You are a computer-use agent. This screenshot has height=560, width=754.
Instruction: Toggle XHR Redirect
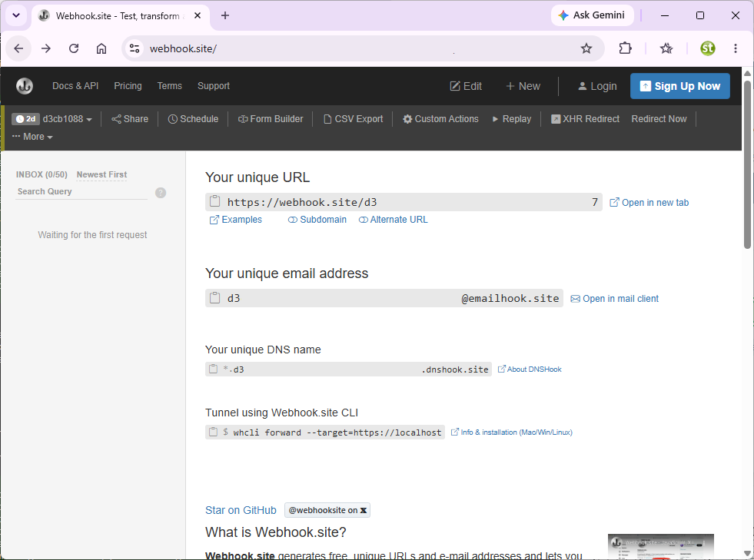(585, 119)
